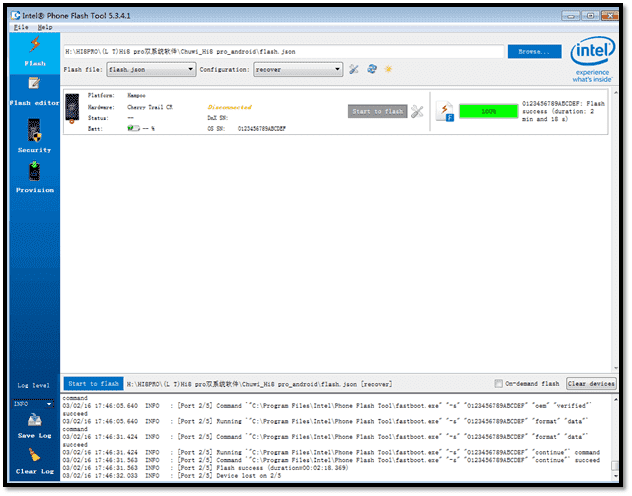Open the Log level INFO dropdown
632x496 pixels.
click(33, 404)
